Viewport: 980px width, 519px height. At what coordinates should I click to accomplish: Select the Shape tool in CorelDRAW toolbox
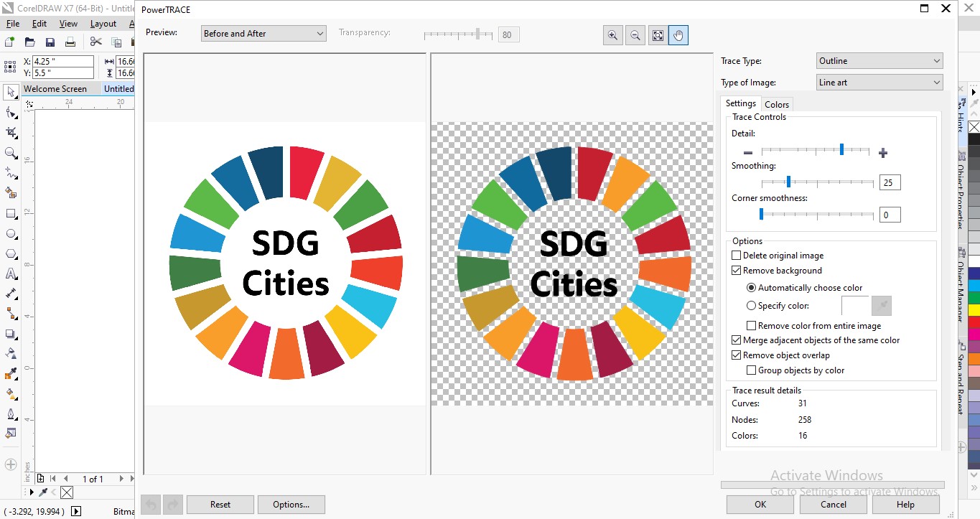point(11,113)
